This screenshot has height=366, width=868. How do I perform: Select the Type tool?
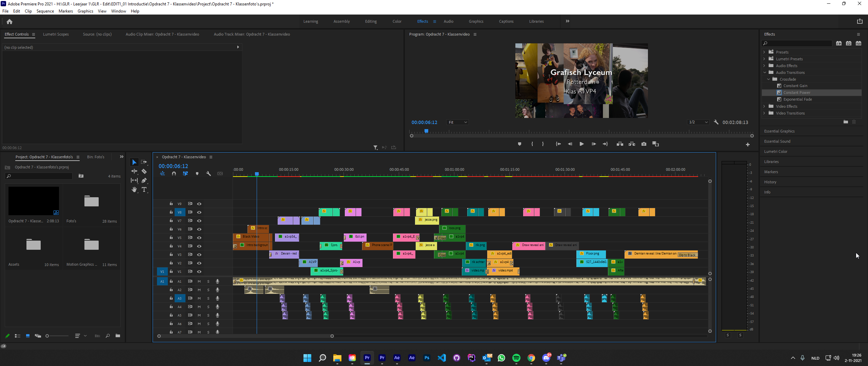coord(144,190)
